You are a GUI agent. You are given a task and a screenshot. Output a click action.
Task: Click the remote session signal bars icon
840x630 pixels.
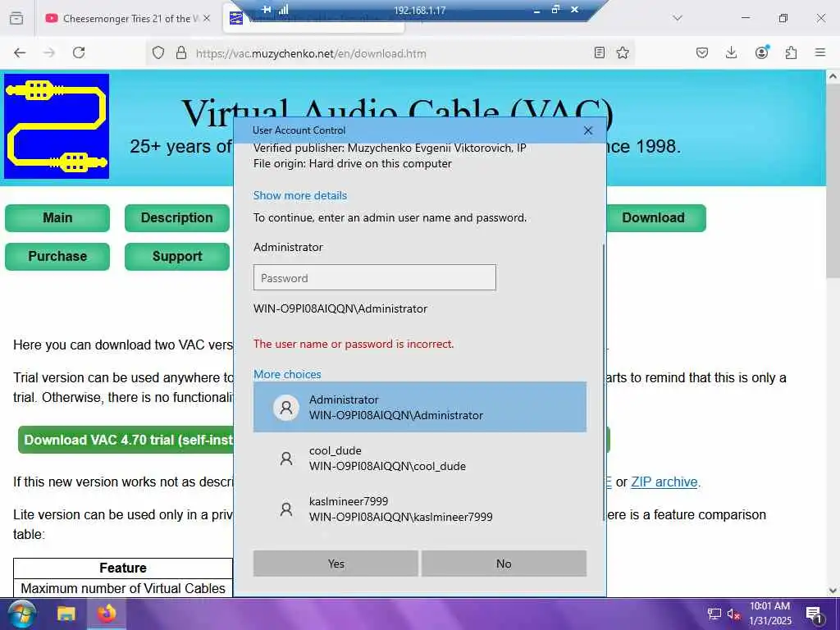click(x=283, y=10)
